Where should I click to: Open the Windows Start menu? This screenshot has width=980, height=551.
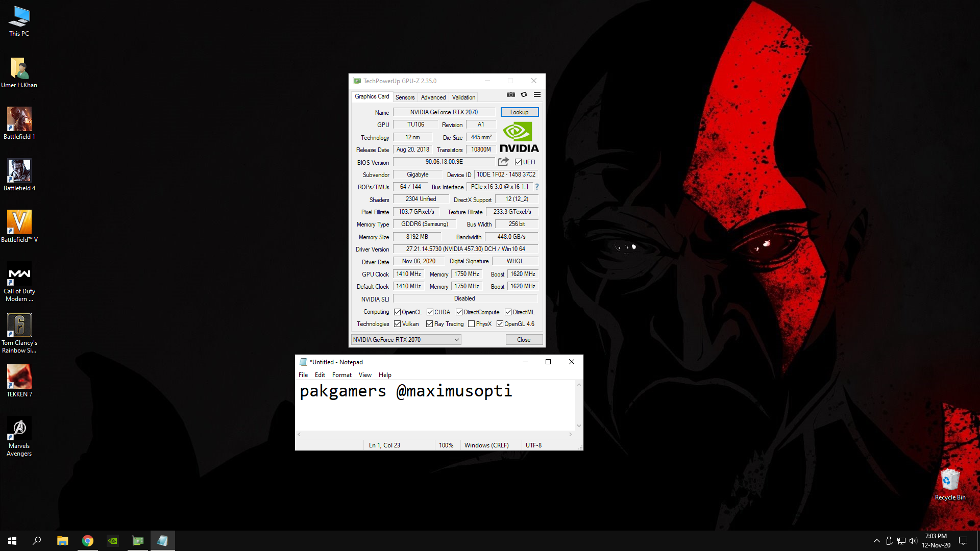[12, 541]
